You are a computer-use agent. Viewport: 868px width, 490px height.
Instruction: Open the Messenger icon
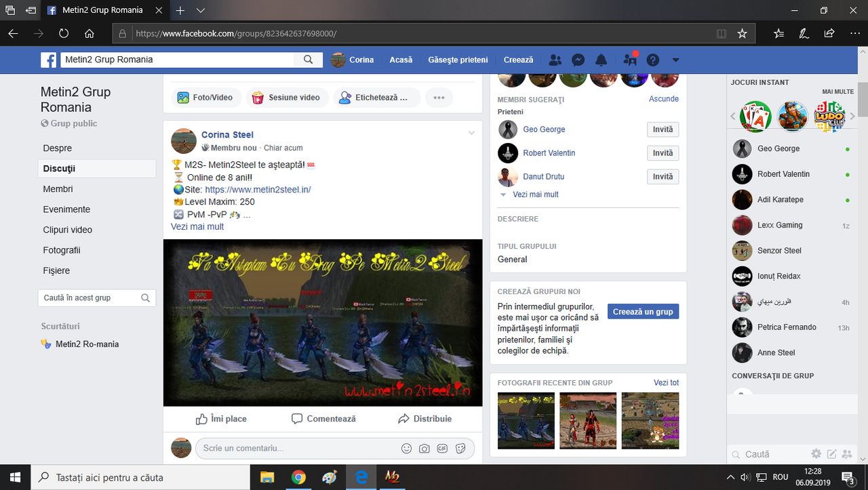578,60
